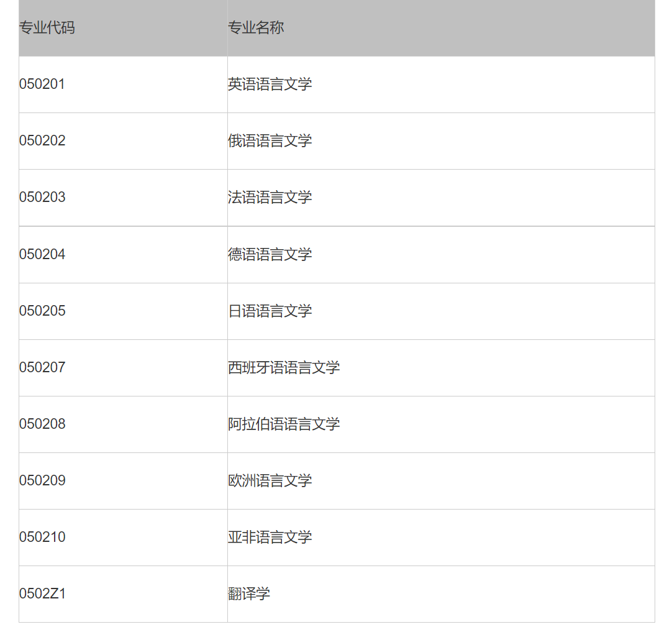Select the 英语语言文学 cell
This screenshot has width=672, height=632.
[441, 85]
